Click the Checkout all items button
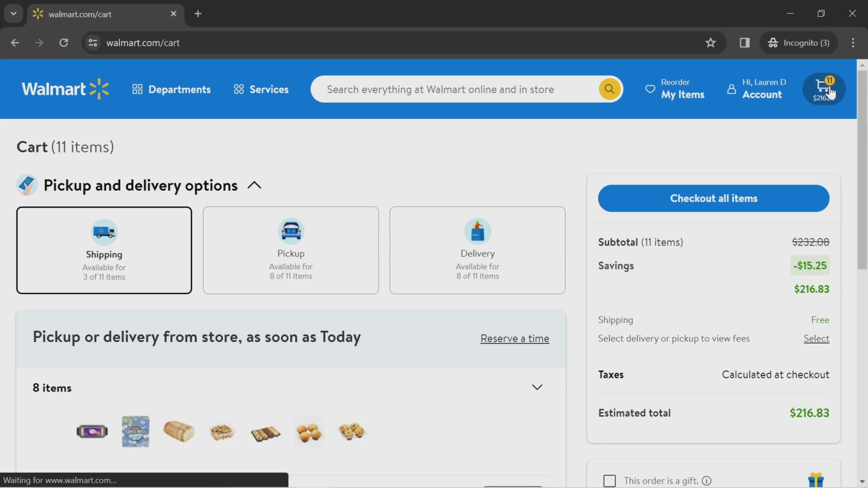 714,198
